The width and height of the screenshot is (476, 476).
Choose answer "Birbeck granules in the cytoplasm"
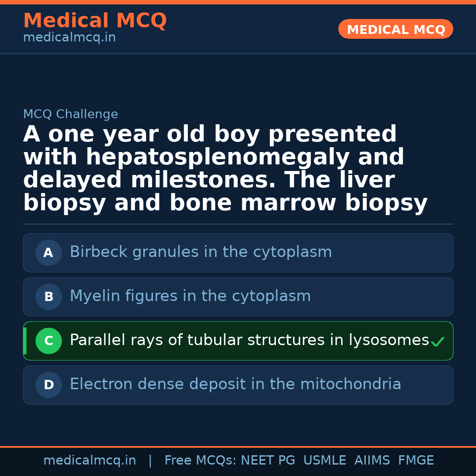point(201,252)
